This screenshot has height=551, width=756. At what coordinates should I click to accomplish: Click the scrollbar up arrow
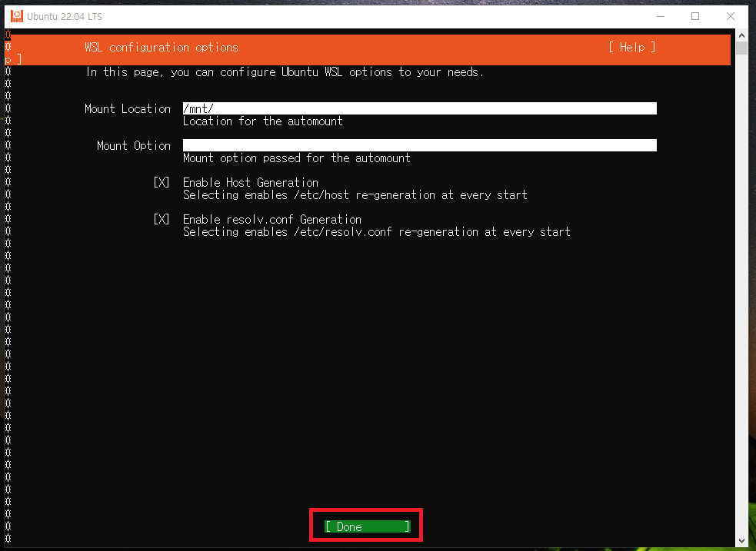[741, 35]
